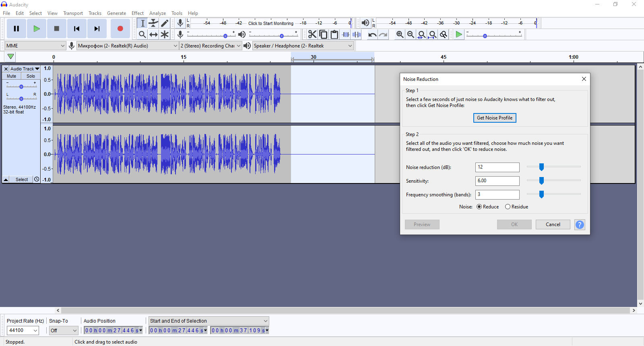Close the Noise Reduction dialog
This screenshot has width=644, height=346.
[x=584, y=79]
